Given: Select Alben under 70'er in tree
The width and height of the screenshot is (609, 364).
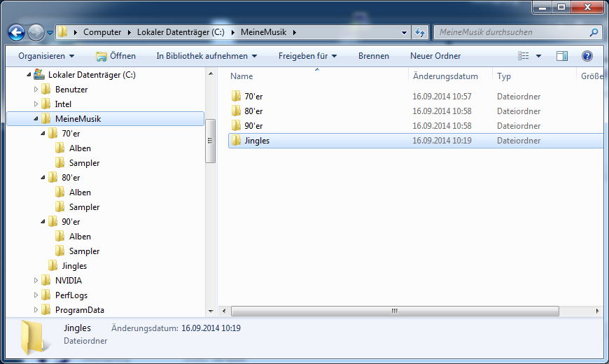Looking at the screenshot, I should coord(80,148).
